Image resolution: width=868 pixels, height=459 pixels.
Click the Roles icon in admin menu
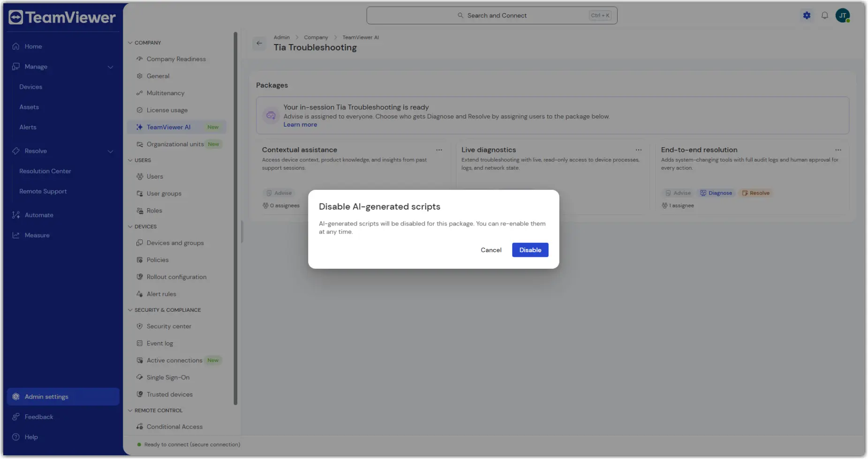point(139,211)
